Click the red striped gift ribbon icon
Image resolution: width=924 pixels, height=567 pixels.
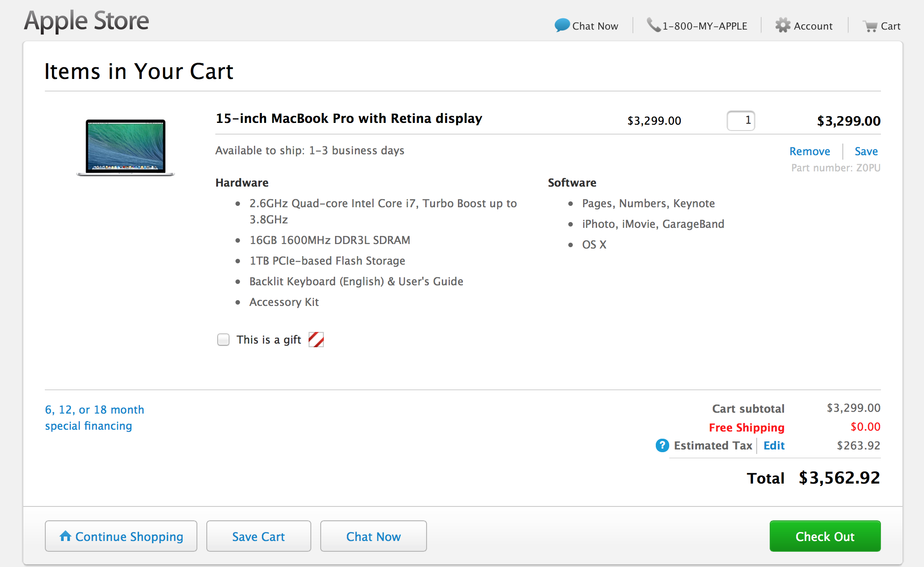pyautogui.click(x=316, y=340)
